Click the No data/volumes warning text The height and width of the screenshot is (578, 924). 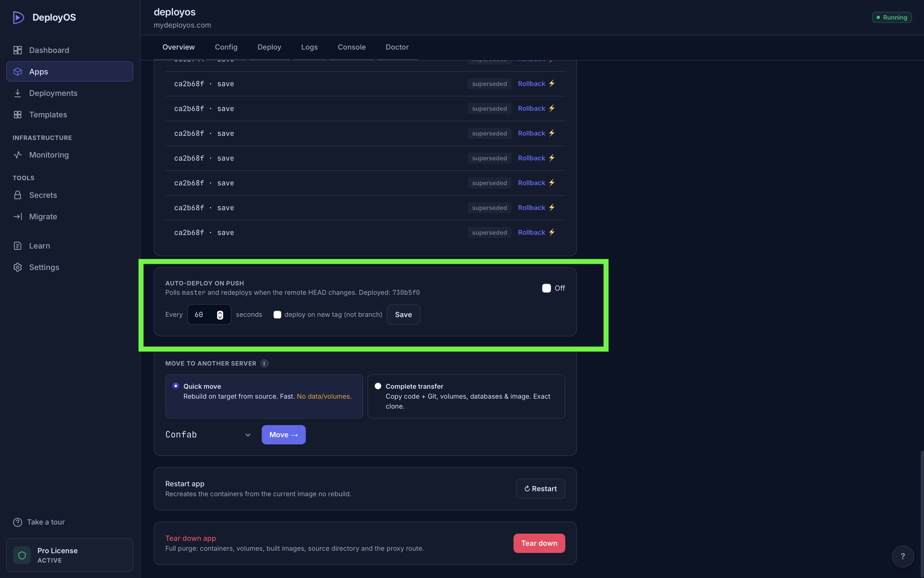pyautogui.click(x=324, y=396)
